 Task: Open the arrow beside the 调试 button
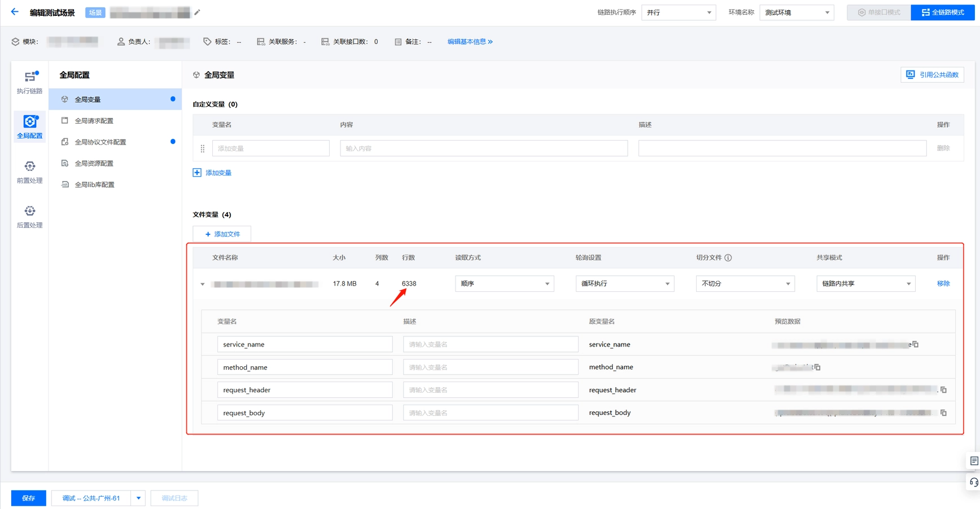point(138,498)
